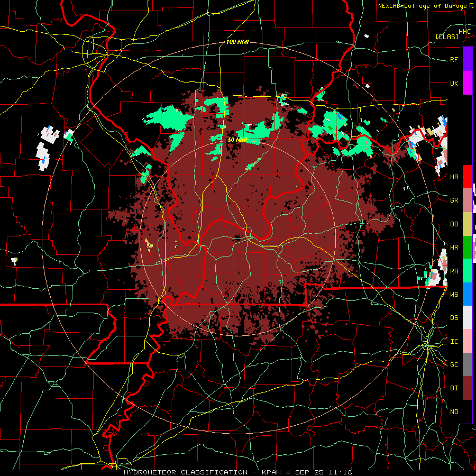Click the DS white legend swatch
The height and width of the screenshot is (476, 476).
click(467, 317)
